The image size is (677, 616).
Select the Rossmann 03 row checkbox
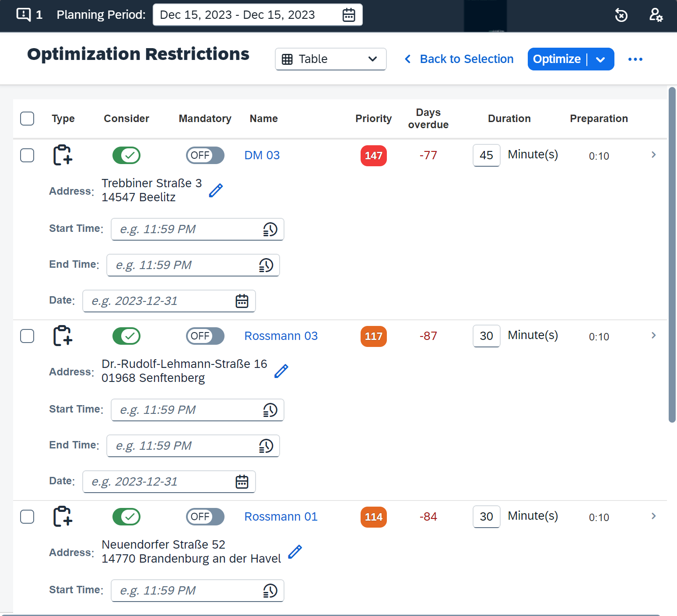pos(27,336)
